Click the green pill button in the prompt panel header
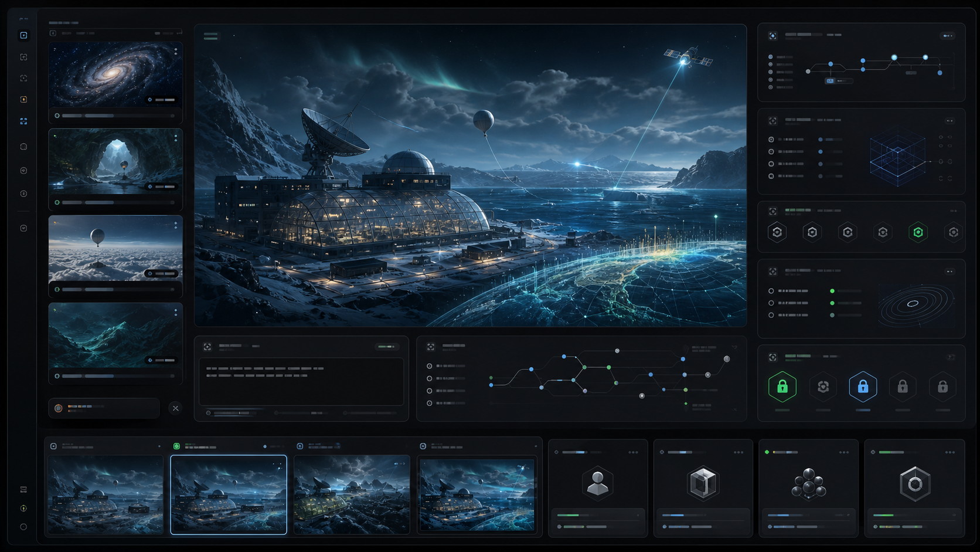Screen dimensions: 980x552 click(x=386, y=347)
